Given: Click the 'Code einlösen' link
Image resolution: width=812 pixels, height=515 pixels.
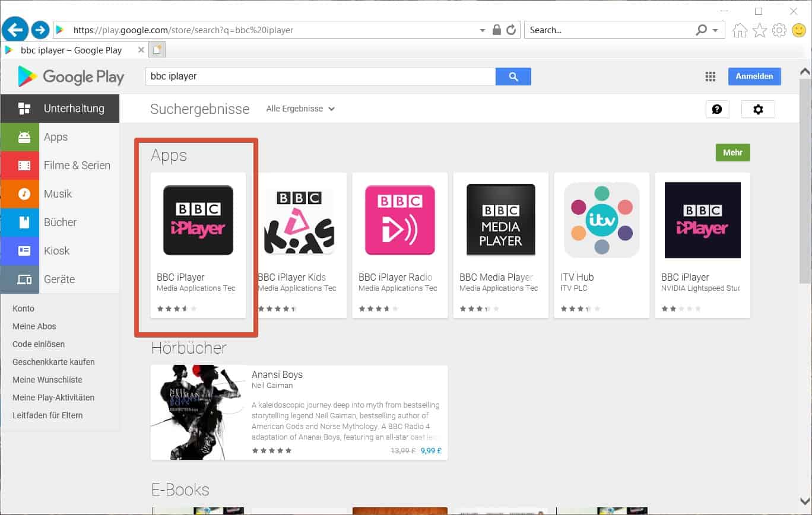Looking at the screenshot, I should 39,344.
